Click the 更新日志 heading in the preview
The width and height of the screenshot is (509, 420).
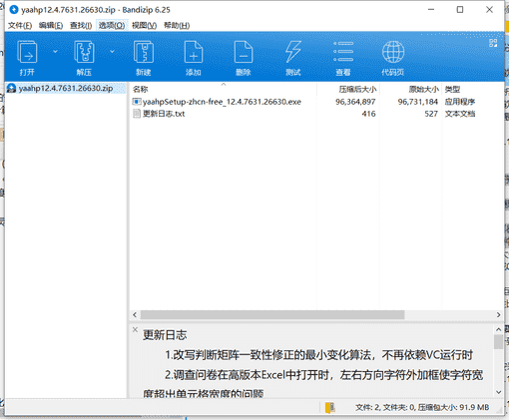click(165, 335)
